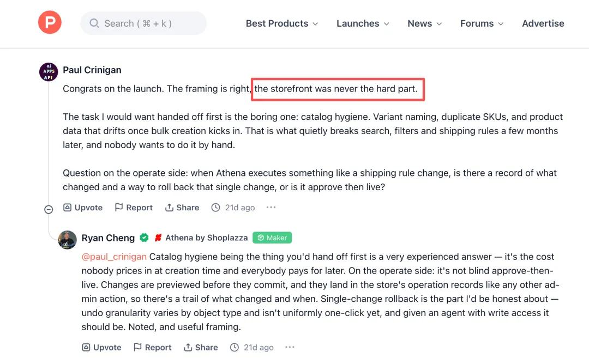Click the search magnifier icon

tap(94, 23)
